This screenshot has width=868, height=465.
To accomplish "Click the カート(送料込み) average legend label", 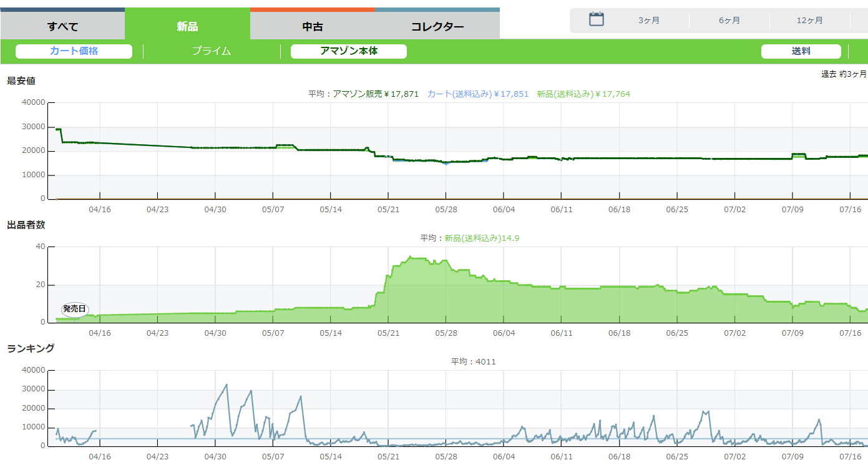I will point(477,94).
